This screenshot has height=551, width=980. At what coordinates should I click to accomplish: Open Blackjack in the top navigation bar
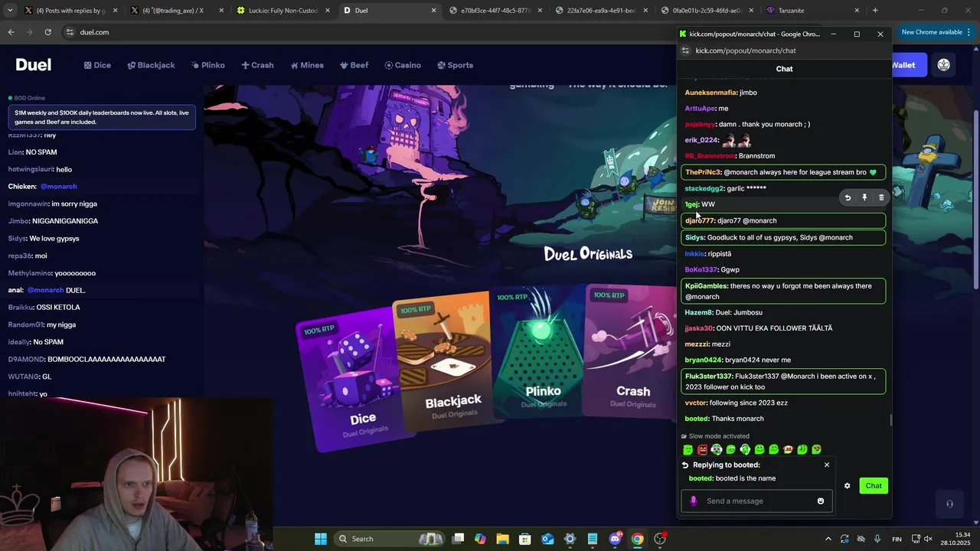(x=151, y=65)
